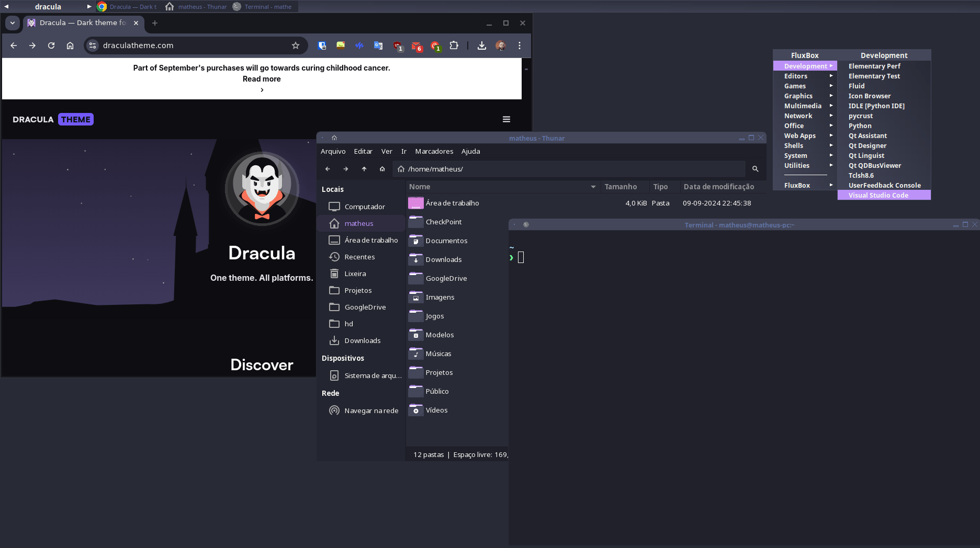Open the Marcadores menu in Thunar

(434, 151)
